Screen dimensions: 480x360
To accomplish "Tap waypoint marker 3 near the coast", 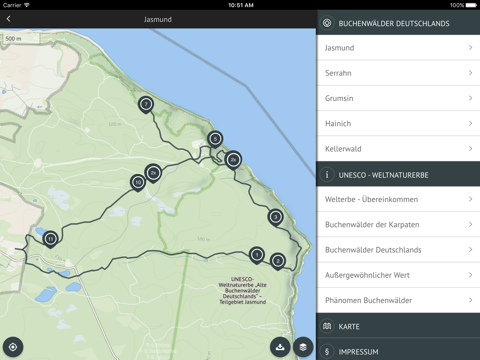I will point(275,218).
